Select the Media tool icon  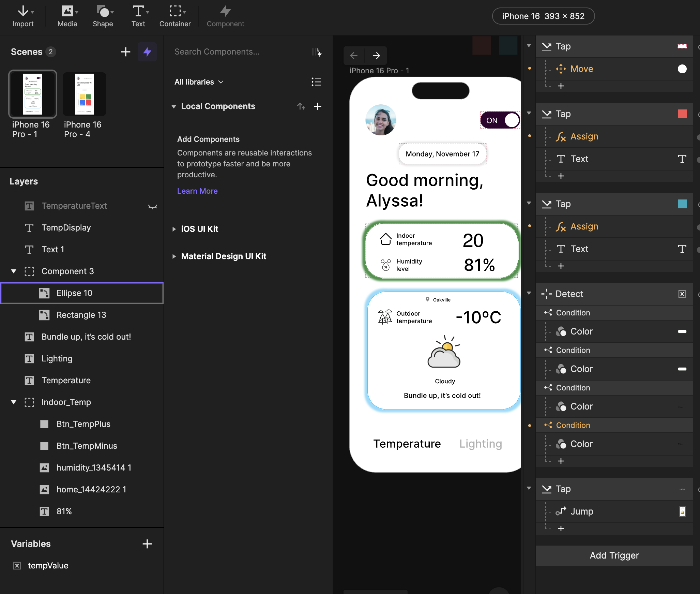coord(67,12)
